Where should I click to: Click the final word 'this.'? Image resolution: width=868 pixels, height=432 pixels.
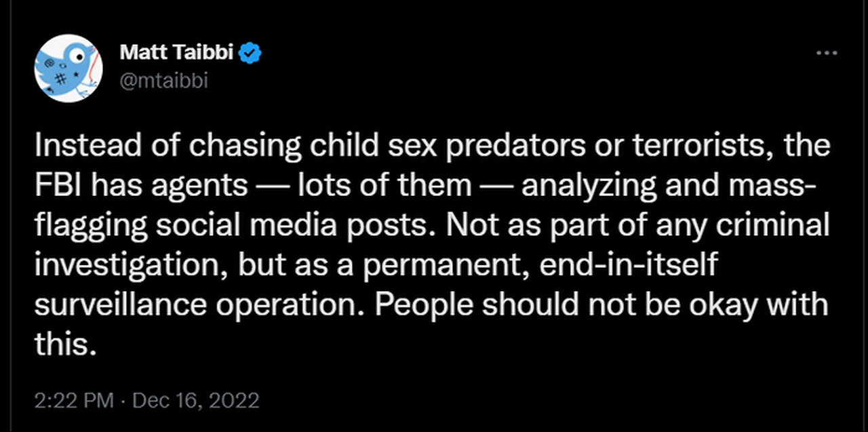[62, 344]
